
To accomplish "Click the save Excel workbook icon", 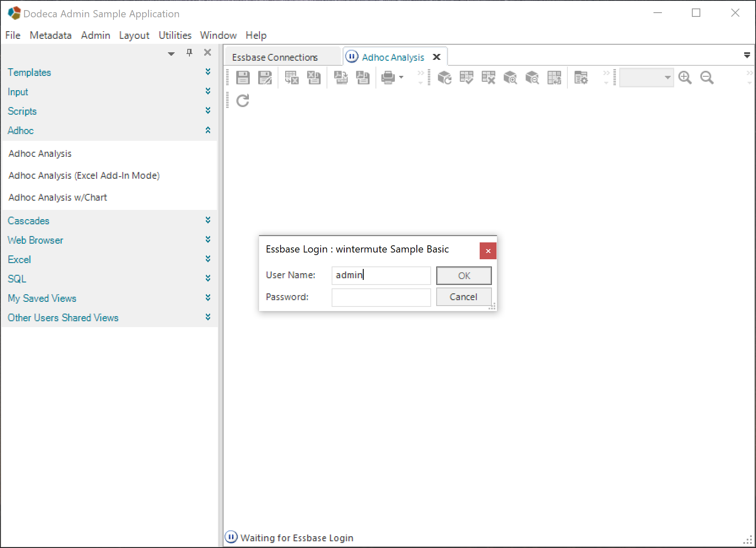I will 314,78.
